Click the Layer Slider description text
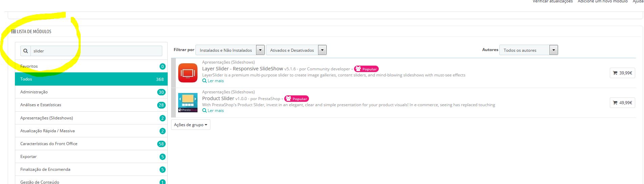The image size is (644, 184). (x=334, y=75)
